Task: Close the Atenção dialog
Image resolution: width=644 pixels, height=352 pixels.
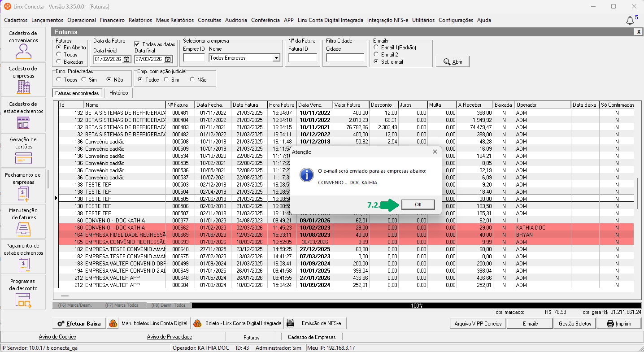Action: [x=435, y=152]
